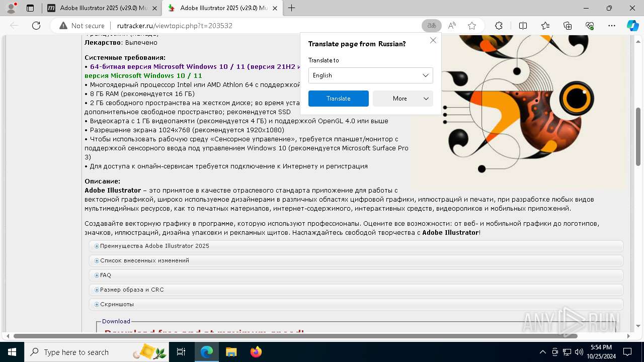Click the horizontal page scrollbar thumb
Viewport: 644px width, 362px height.
point(295,336)
